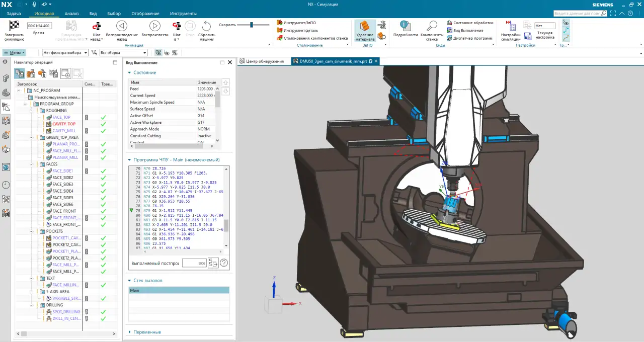Open the Настройки симуляции icon
The image size is (644, 342).
click(x=511, y=26)
